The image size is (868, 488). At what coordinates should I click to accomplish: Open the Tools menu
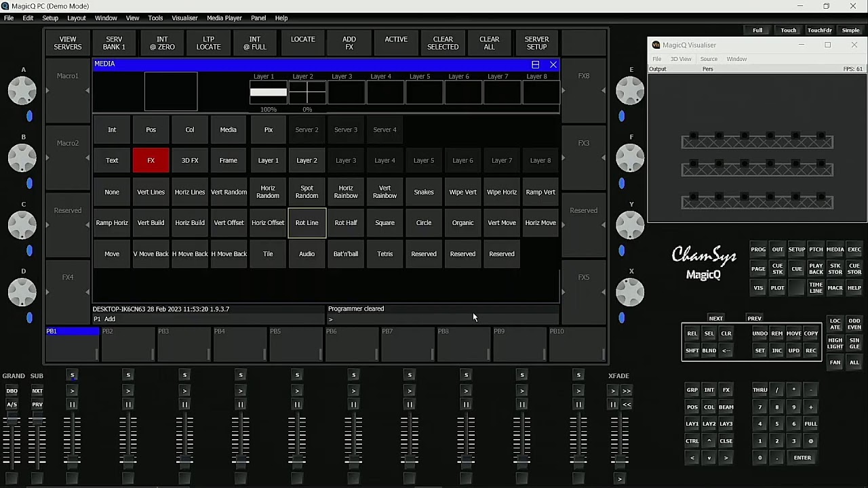click(x=155, y=18)
